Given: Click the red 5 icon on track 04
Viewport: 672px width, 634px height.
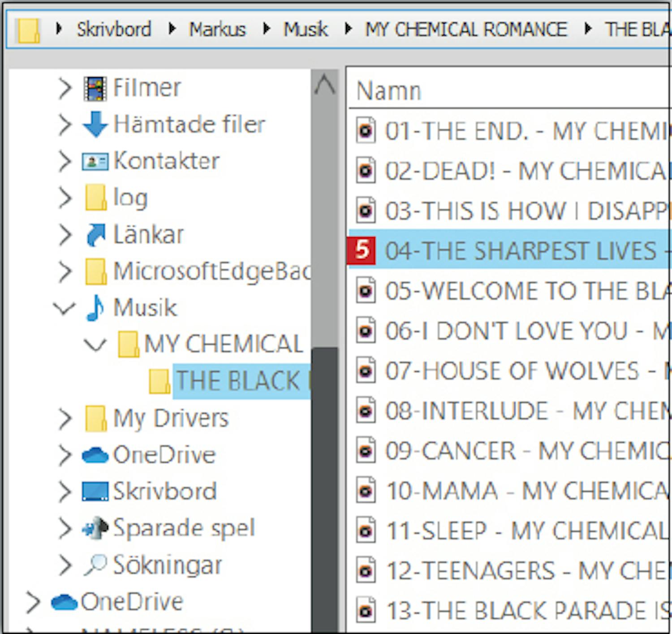Looking at the screenshot, I should click(361, 250).
